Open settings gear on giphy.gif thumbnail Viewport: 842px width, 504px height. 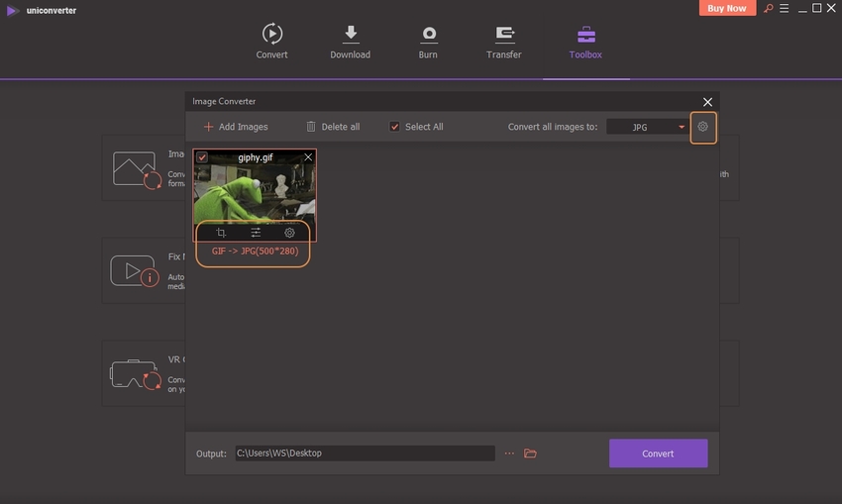click(289, 233)
